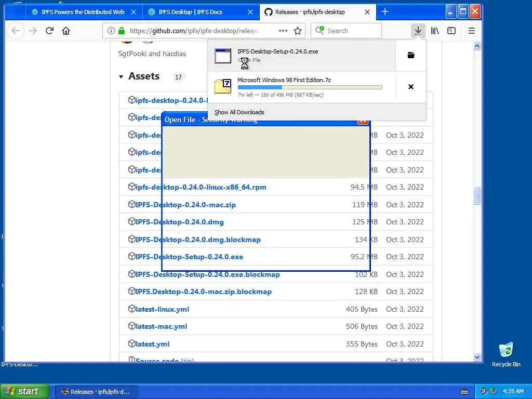Select the Releases ipfs/ipfs-desktop tab
The image size is (532, 399).
(310, 12)
